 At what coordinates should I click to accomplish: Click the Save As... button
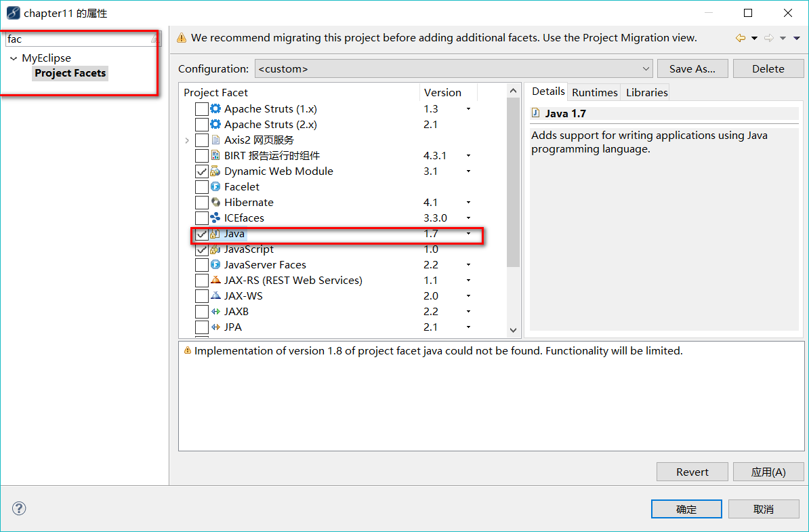[x=692, y=68]
